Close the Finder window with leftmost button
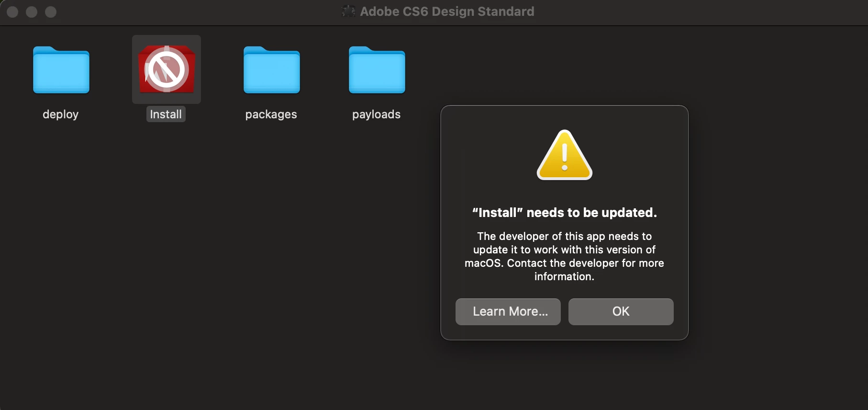The image size is (868, 410). (x=12, y=12)
